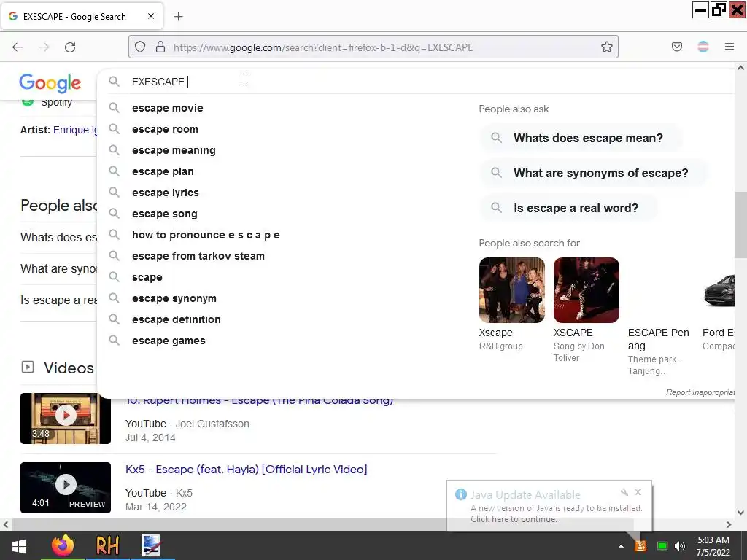
Task: Click the Java update tray icon
Action: pos(640,545)
